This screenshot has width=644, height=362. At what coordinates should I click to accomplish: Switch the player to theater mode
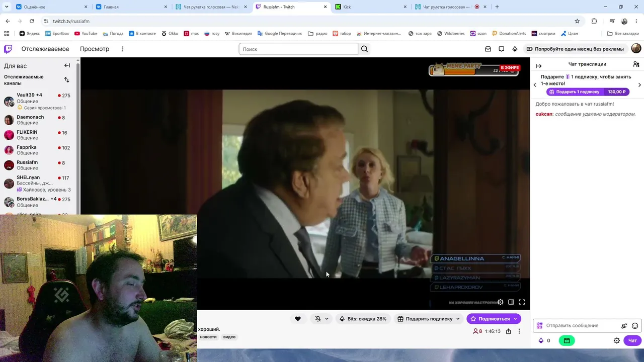pyautogui.click(x=511, y=302)
